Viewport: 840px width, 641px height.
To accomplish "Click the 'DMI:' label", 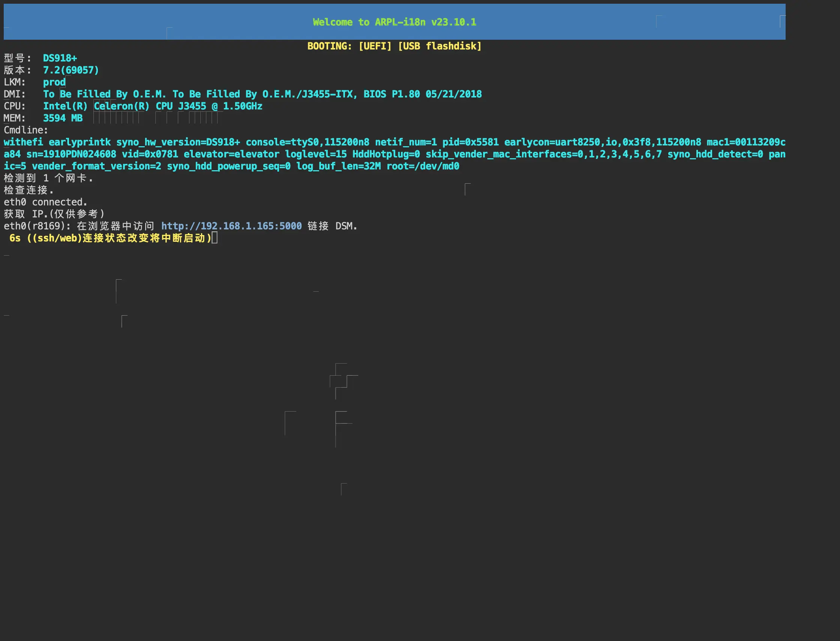I will pos(15,94).
